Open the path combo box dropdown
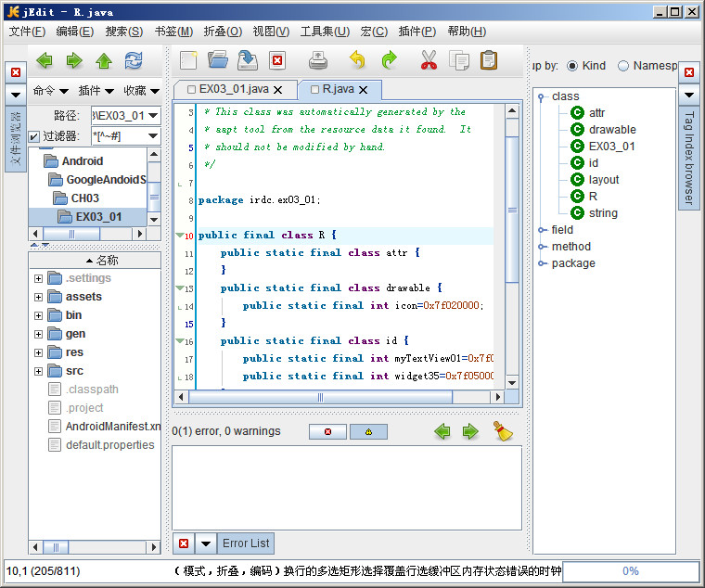 click(x=153, y=116)
